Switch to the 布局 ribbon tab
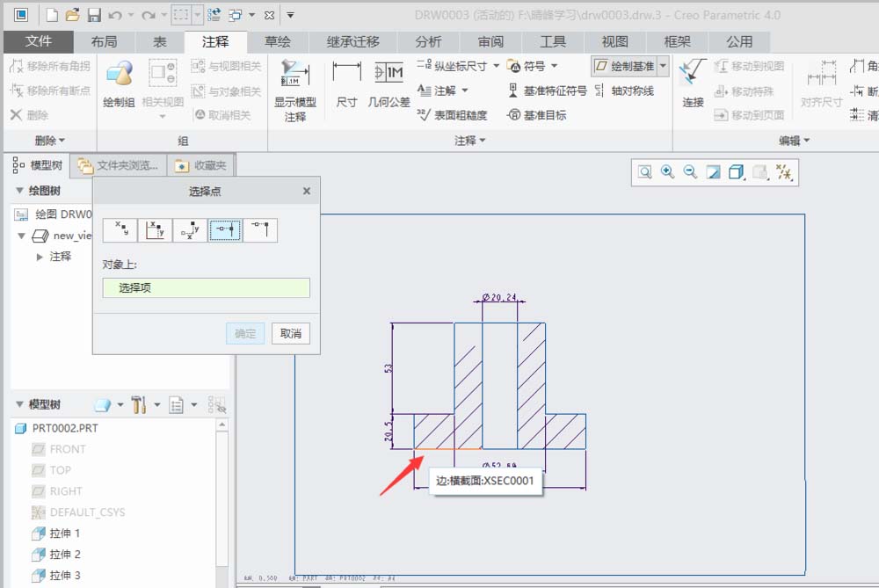The width and height of the screenshot is (879, 588). (104, 41)
